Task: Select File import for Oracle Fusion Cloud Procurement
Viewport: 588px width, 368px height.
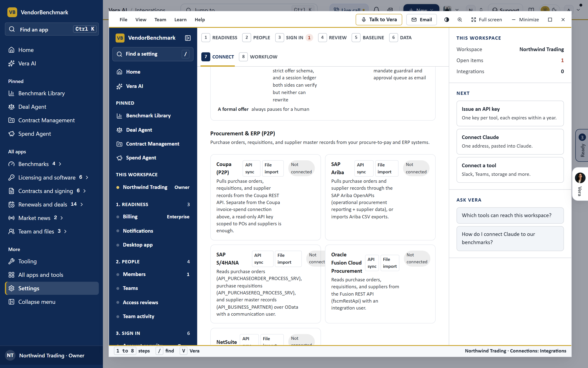Action: (x=390, y=263)
